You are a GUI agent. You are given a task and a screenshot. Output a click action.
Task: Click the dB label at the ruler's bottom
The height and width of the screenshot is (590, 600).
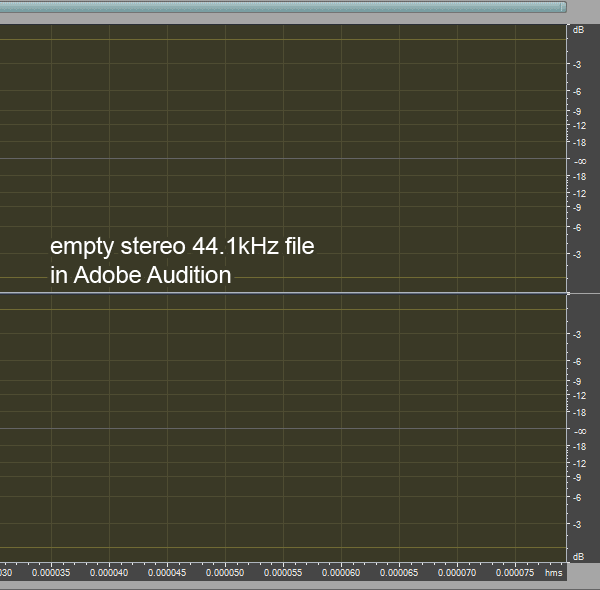(x=578, y=555)
